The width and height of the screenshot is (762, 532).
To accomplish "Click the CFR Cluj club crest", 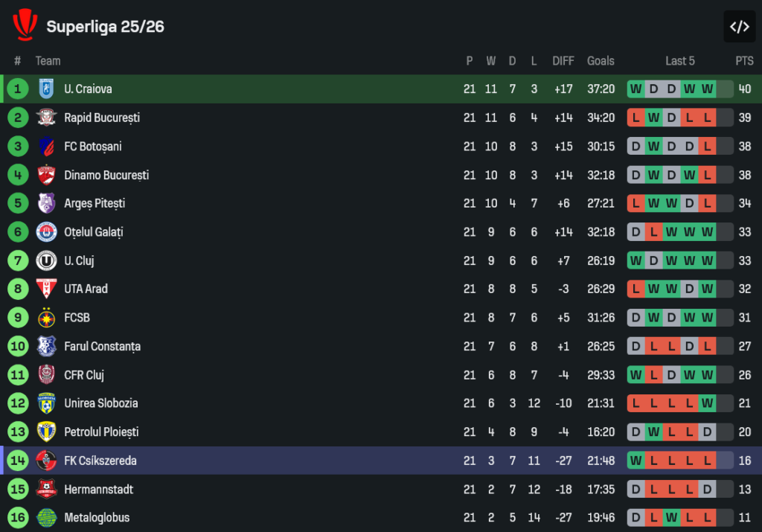I will [x=46, y=375].
